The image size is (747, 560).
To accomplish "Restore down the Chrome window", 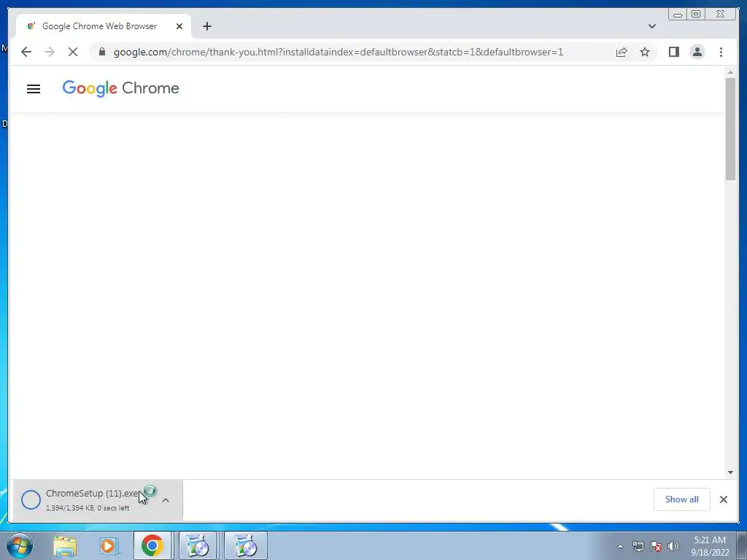I will click(696, 15).
